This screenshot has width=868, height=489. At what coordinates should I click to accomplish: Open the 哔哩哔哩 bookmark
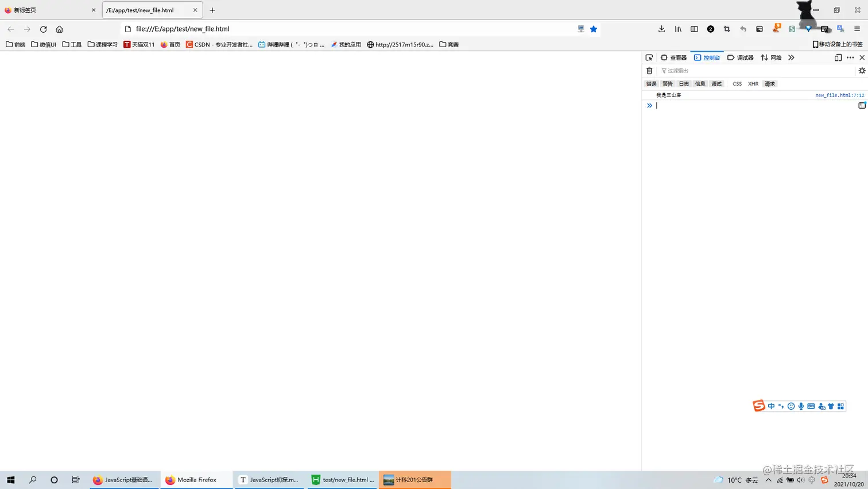(x=291, y=44)
